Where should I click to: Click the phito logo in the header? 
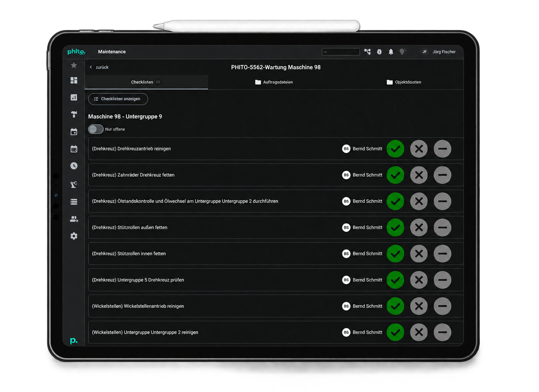[76, 52]
